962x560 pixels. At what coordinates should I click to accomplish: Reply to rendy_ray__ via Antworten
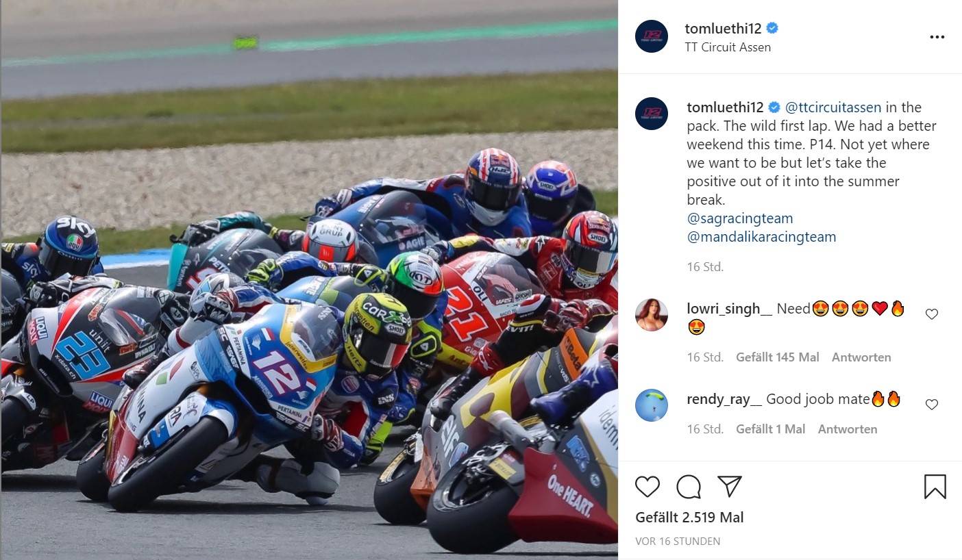coord(848,429)
